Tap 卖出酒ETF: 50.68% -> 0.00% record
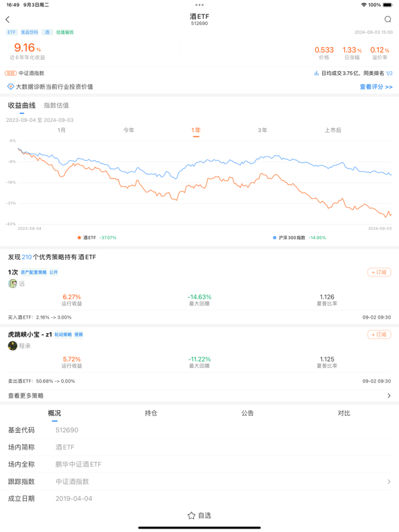The image size is (399, 532). (42, 382)
